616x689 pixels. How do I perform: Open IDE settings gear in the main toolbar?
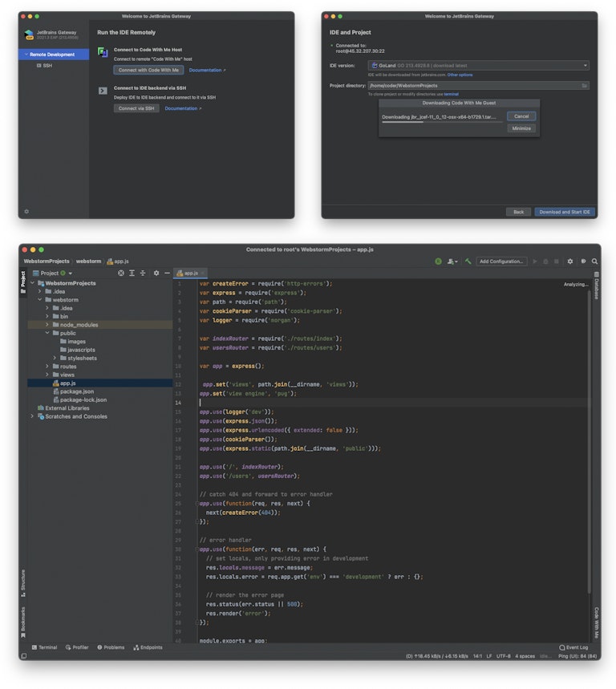tap(569, 261)
